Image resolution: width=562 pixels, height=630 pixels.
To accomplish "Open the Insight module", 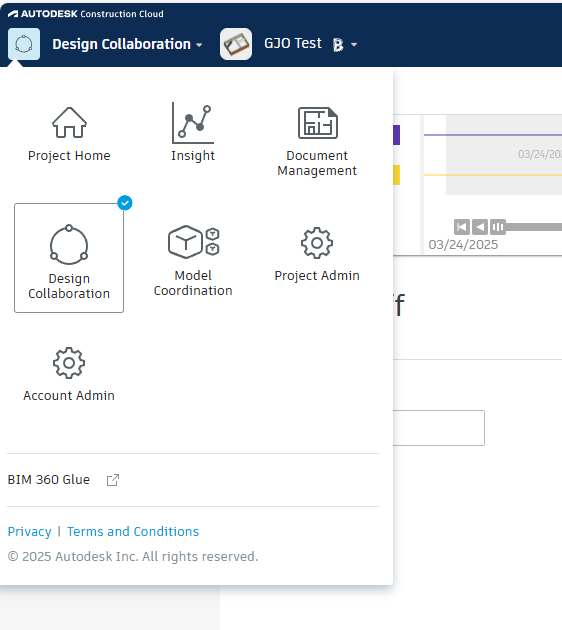I will [193, 133].
